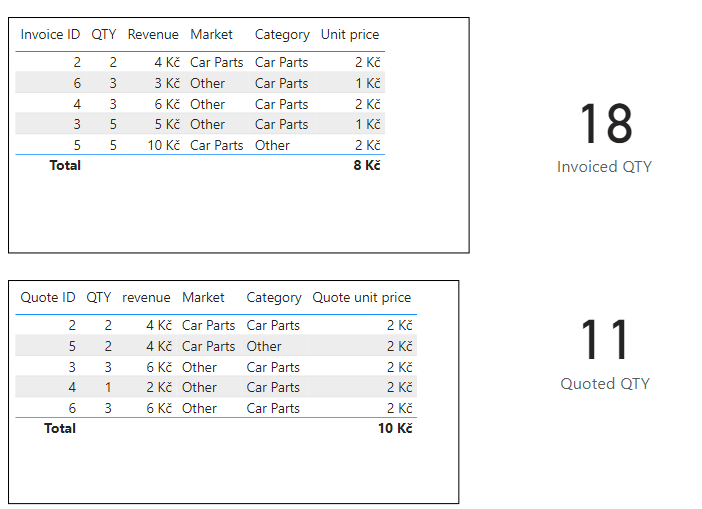The height and width of the screenshot is (509, 702).
Task: Select the 3 Kč revenue cell
Action: (167, 83)
